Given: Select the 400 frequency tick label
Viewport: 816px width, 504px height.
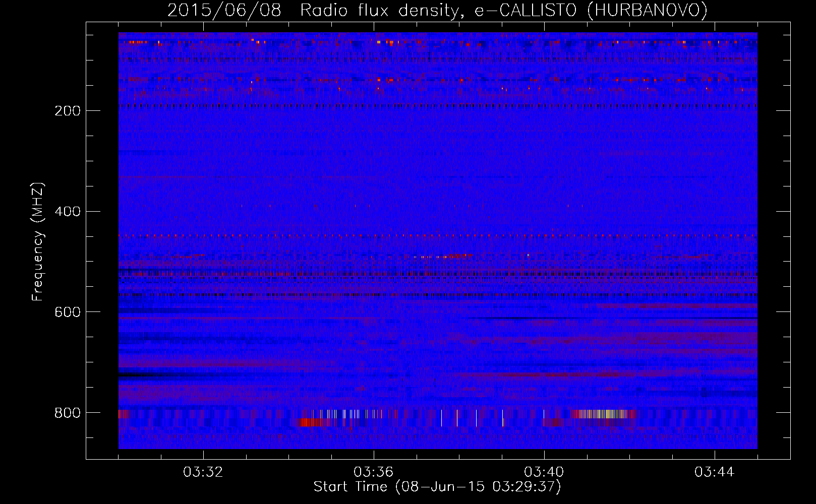Looking at the screenshot, I should point(68,212).
